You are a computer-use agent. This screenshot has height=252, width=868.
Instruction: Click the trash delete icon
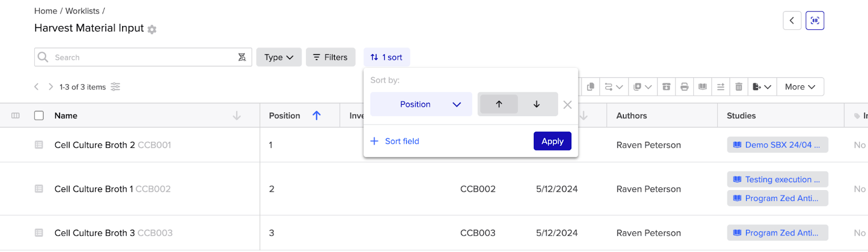[738, 87]
